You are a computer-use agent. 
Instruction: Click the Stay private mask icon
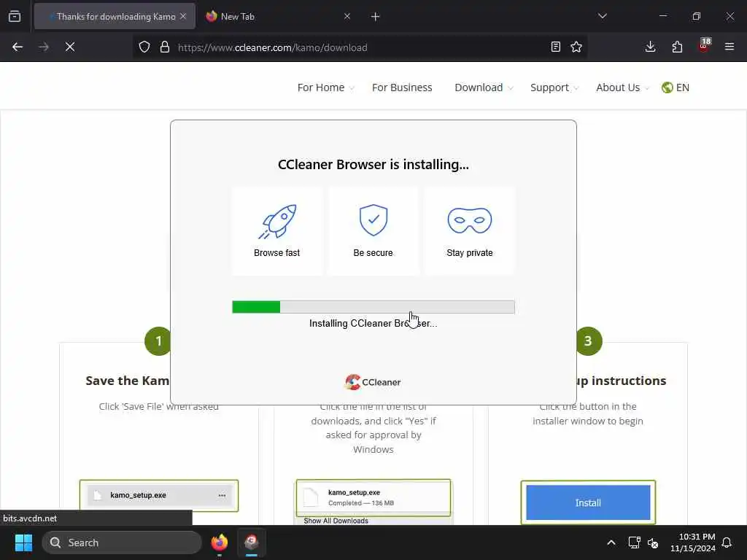(470, 220)
